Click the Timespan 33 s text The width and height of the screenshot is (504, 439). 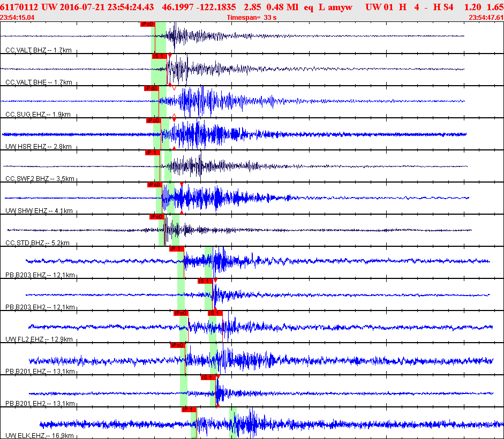[251, 17]
